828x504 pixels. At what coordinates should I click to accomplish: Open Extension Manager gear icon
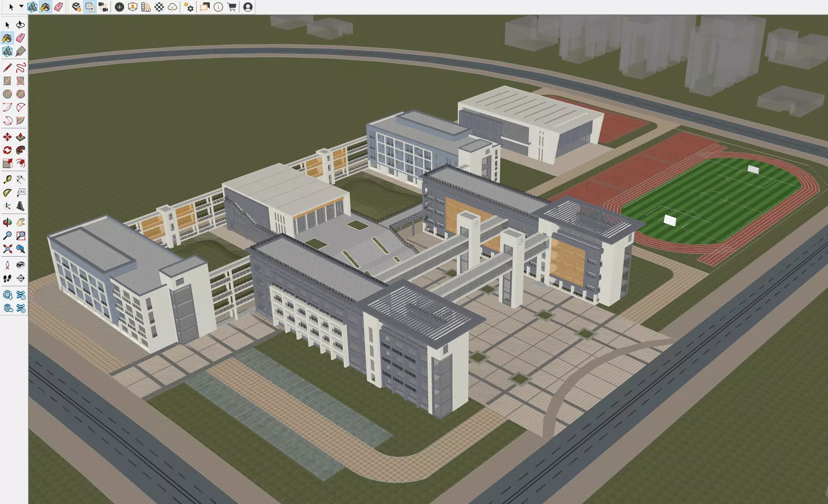tap(20, 309)
